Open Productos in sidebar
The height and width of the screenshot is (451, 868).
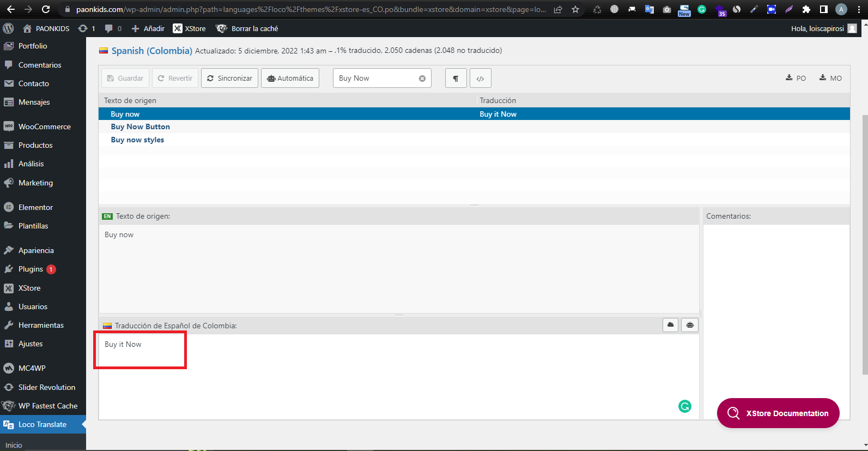(x=43, y=145)
